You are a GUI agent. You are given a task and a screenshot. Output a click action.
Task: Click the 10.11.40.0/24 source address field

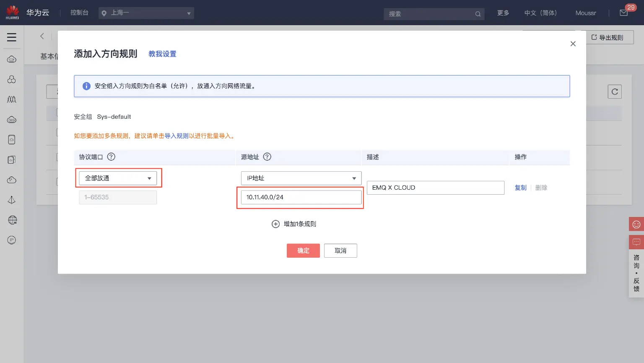pos(301,197)
